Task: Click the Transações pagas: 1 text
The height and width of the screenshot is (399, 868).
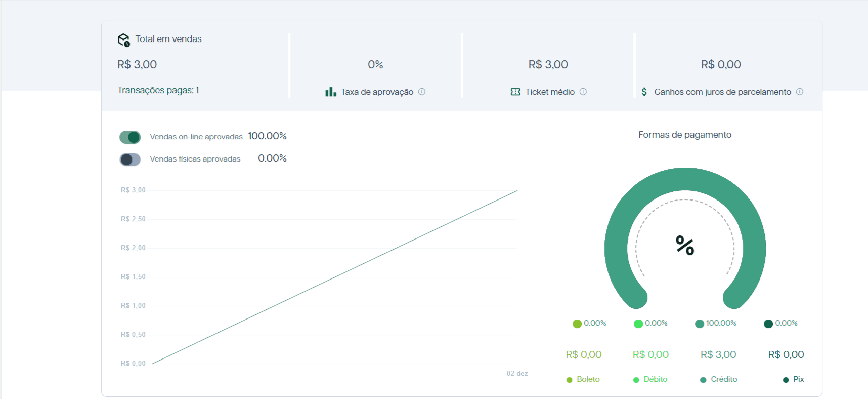Action: [158, 90]
